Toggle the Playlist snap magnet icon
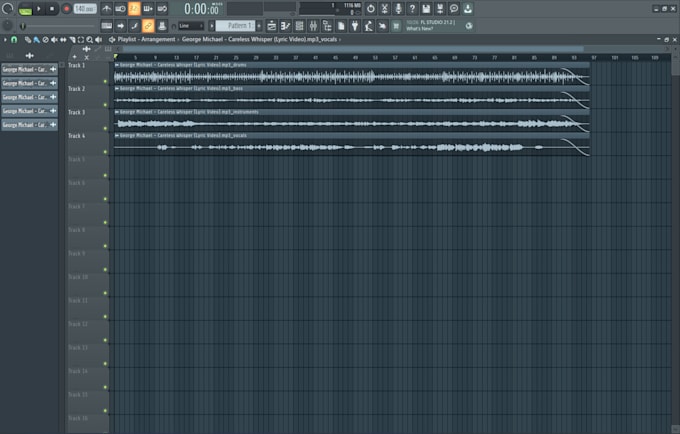 (x=14, y=39)
